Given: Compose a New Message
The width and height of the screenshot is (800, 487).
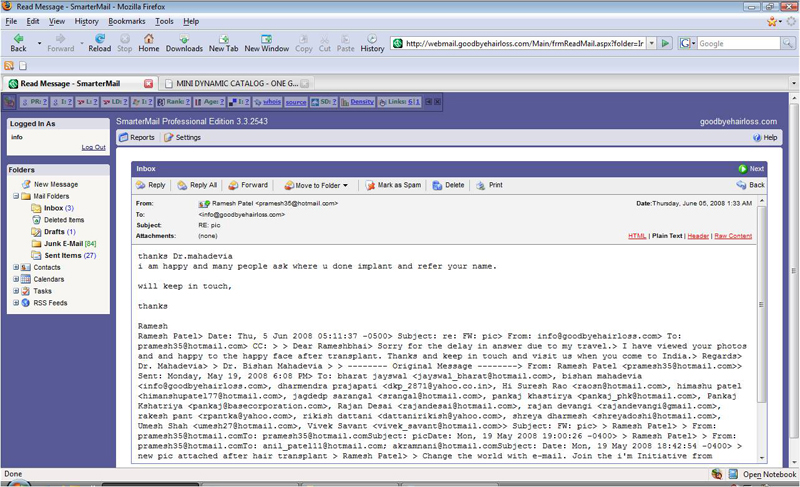Looking at the screenshot, I should [x=50, y=184].
